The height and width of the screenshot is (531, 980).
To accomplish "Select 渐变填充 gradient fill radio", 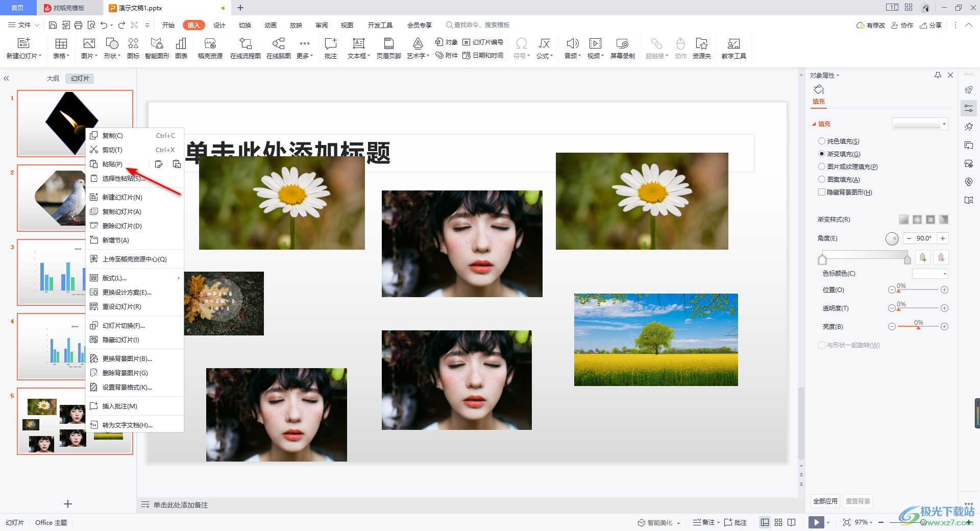I will pos(822,154).
